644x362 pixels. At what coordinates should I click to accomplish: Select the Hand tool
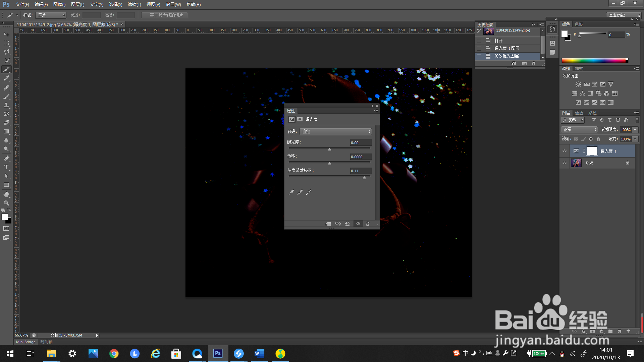point(6,194)
